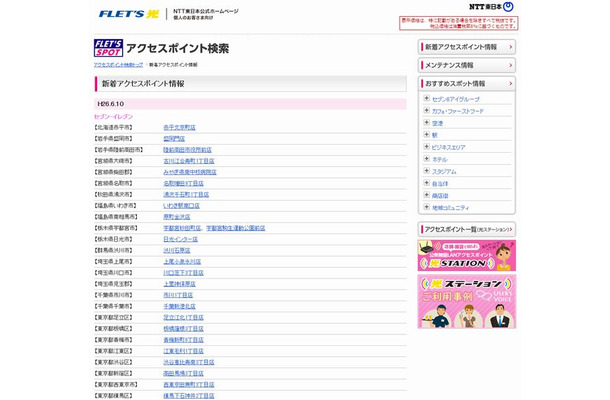This screenshot has height=400, width=610.
Task: Open the first store link in 栃木県宇都宮市 row
Action: click(182, 228)
